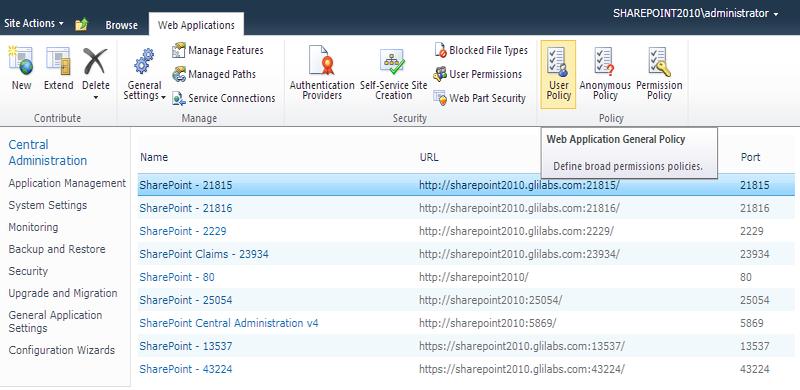Open Central Administration link

48,153
